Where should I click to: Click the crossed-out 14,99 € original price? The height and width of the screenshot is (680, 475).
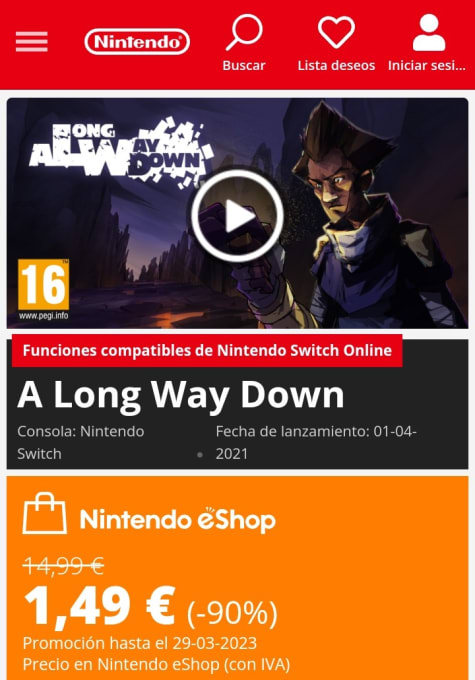(63, 566)
